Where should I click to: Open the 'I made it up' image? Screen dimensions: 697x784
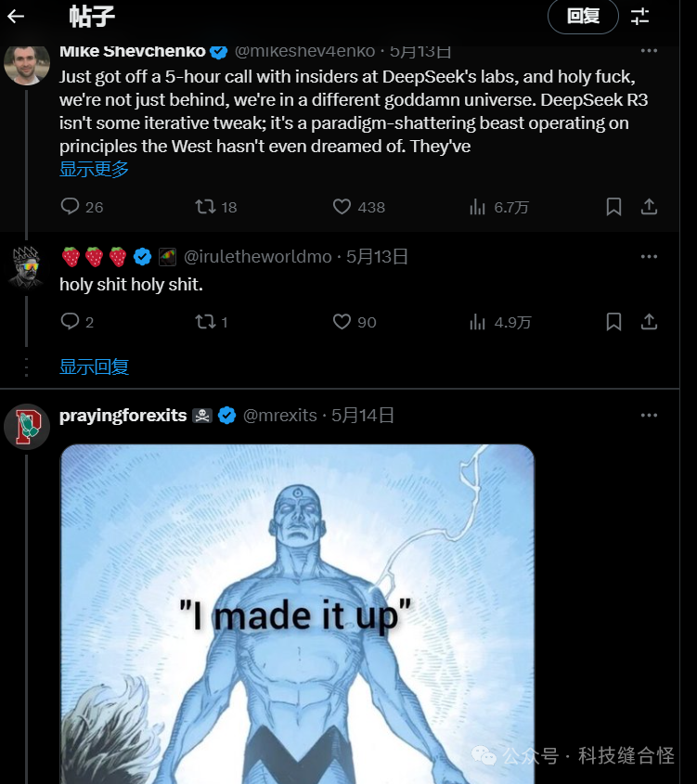297,612
